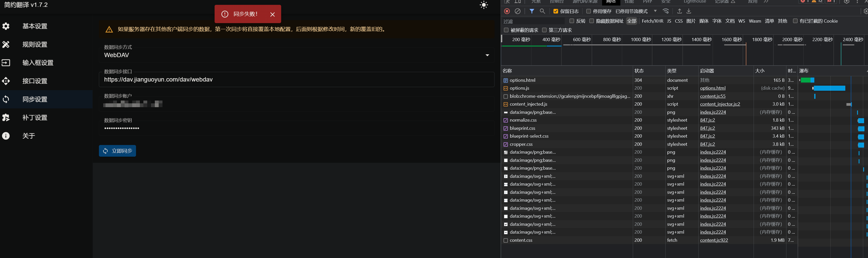Select the 同步设置 sync icon in sidebar
Screen dimensions: 868x258
[x=6, y=99]
